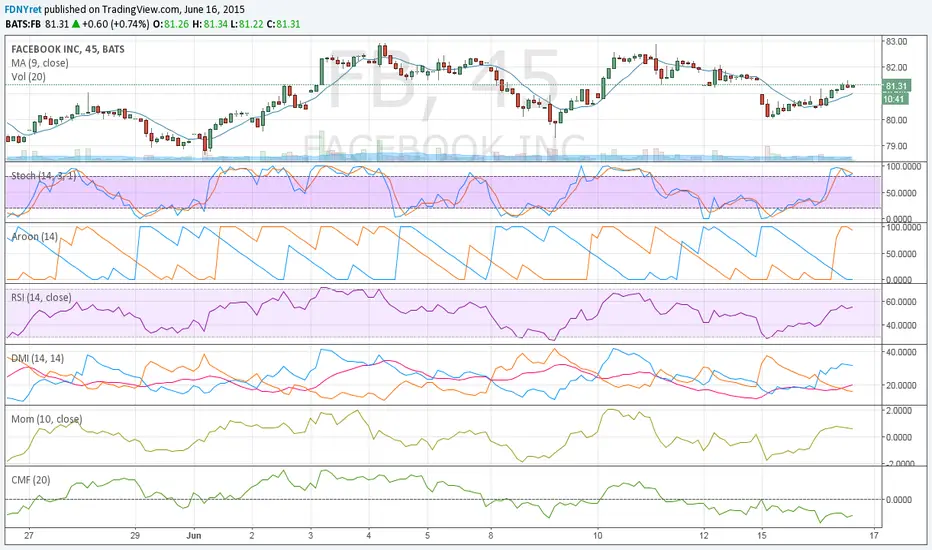Click the current price tag 81.31
The width and height of the screenshot is (932, 550).
point(896,86)
